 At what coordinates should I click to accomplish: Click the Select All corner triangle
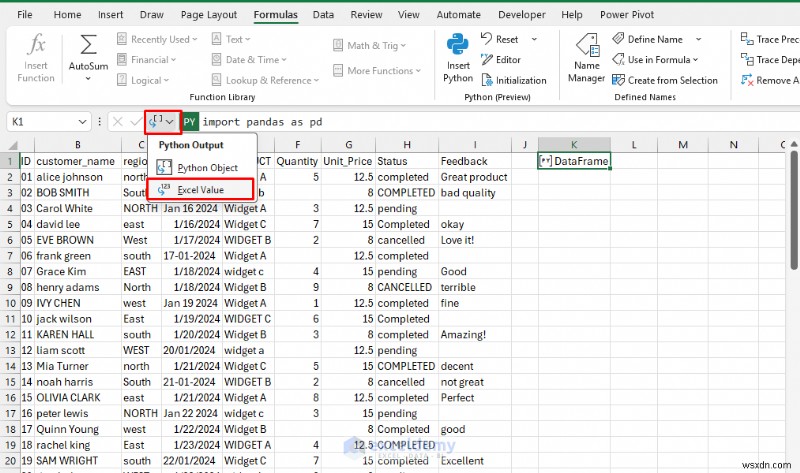click(x=12, y=145)
